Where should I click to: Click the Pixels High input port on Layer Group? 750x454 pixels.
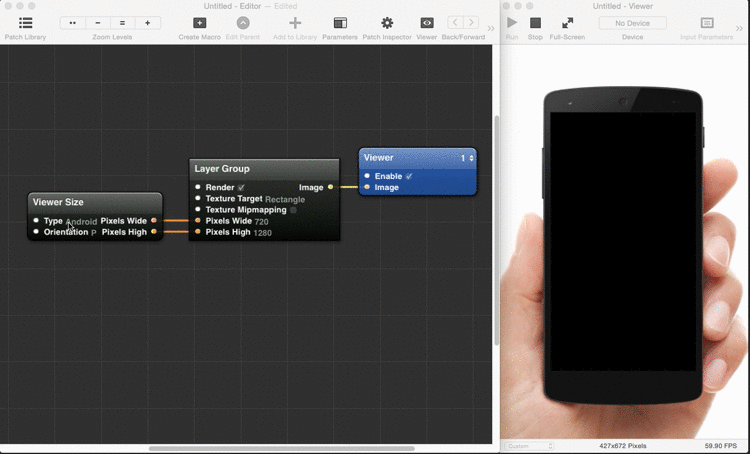click(198, 232)
